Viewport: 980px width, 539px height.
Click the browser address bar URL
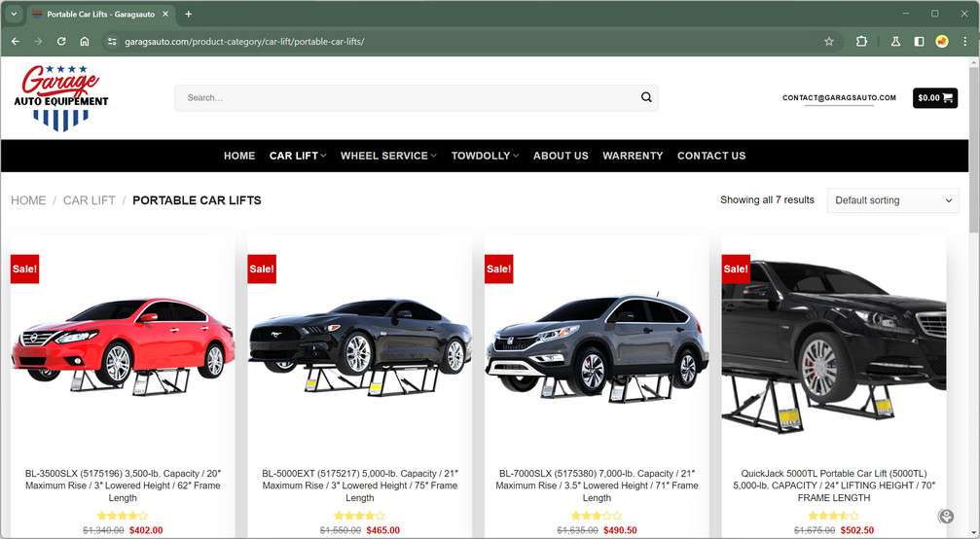pos(244,41)
